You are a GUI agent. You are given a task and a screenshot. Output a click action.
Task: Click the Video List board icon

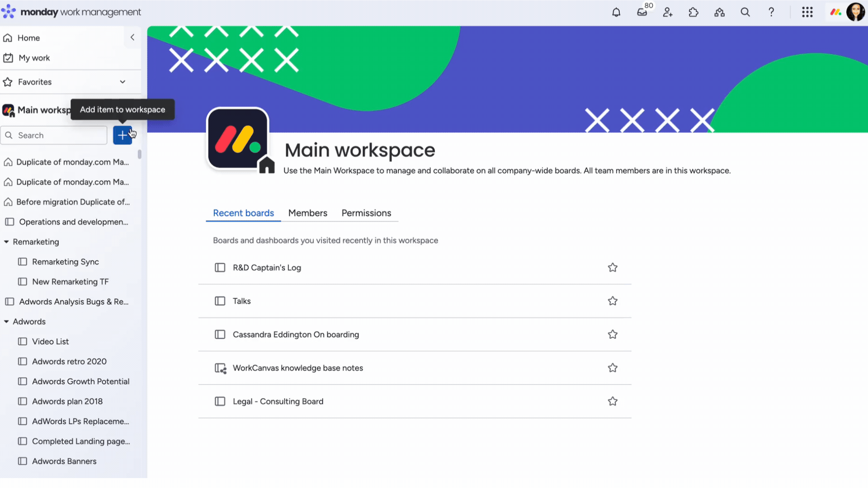(22, 342)
